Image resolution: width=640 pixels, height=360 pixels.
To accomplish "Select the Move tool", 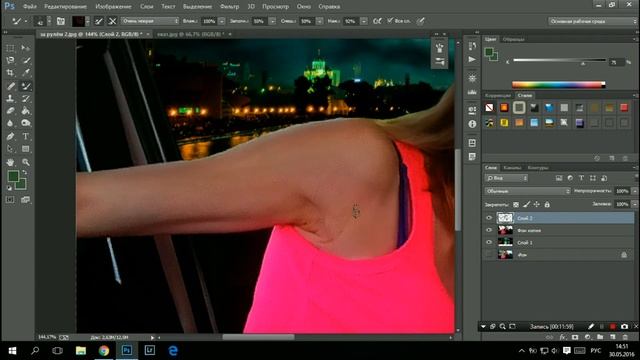I will click(25, 48).
